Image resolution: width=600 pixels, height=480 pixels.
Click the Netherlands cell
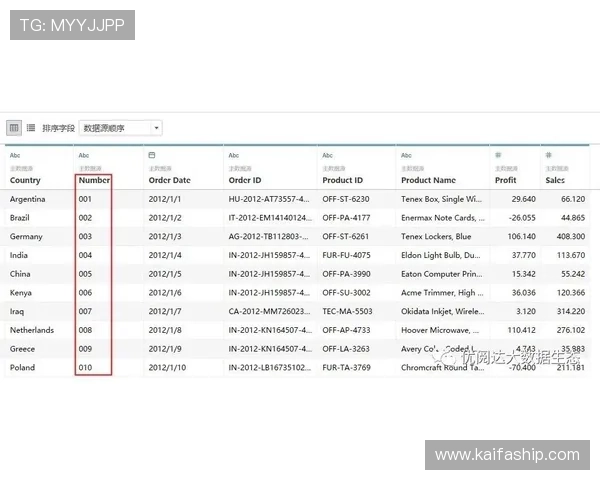[32, 330]
